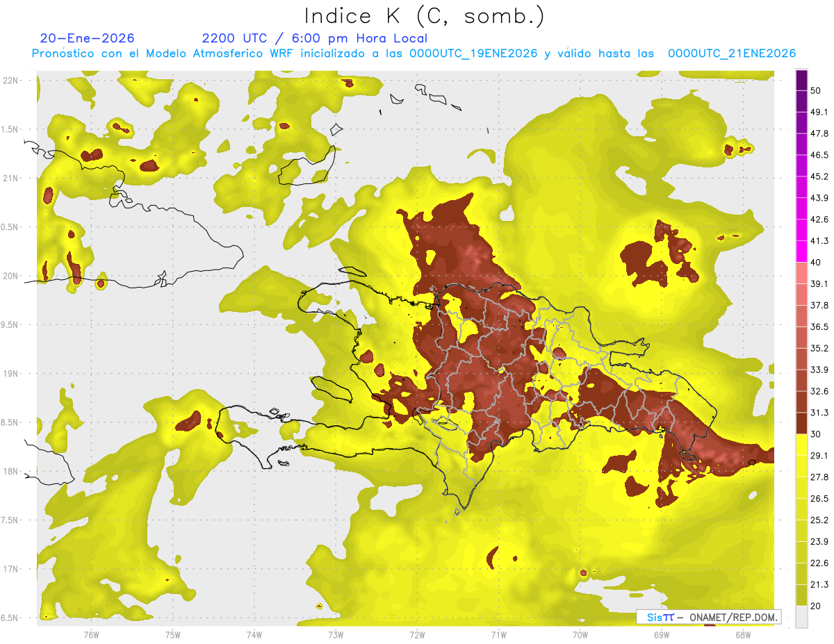The image size is (834, 644).
Task: Click the 19N latitude axis label
Action: coord(10,374)
